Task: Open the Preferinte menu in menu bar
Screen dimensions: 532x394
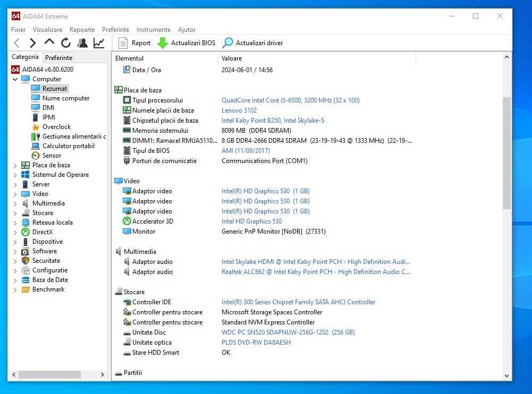Action: point(116,30)
